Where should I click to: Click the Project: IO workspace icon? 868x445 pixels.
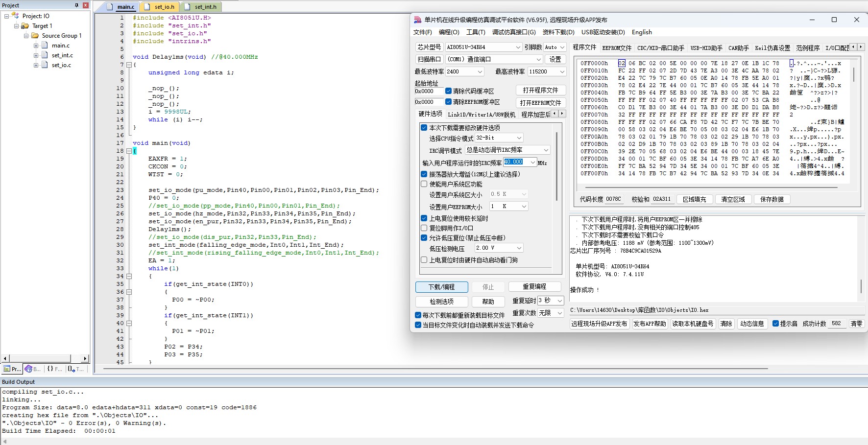tap(15, 16)
